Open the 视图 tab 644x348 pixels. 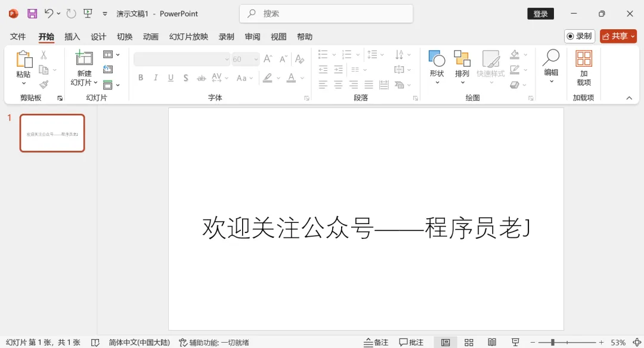(278, 36)
